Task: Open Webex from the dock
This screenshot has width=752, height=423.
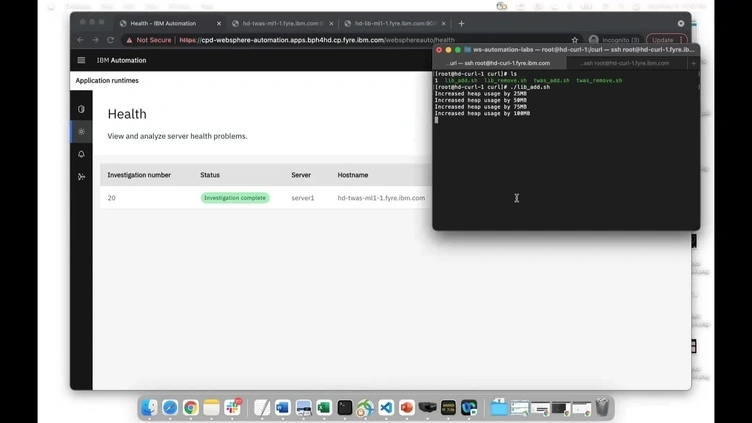Action: coord(469,408)
